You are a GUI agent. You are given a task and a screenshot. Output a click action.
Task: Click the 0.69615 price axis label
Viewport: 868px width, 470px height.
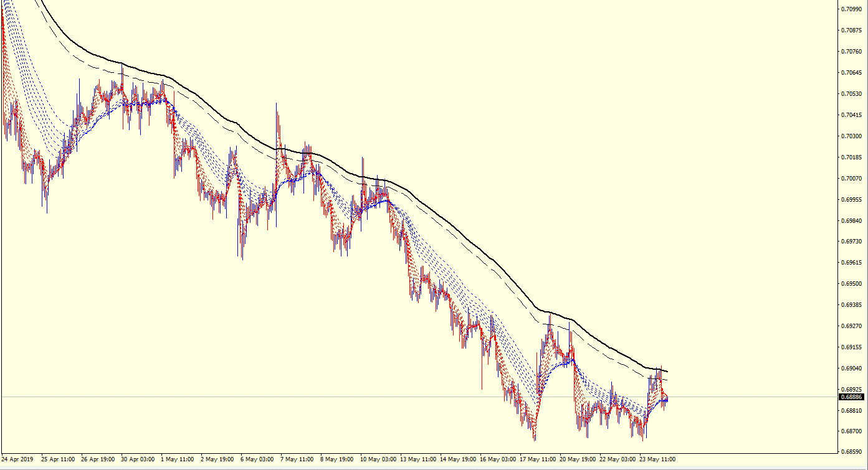click(x=851, y=263)
